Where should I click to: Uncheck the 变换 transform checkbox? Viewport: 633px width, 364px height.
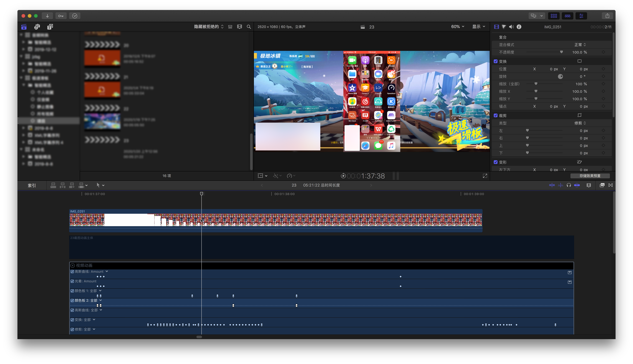tap(496, 61)
